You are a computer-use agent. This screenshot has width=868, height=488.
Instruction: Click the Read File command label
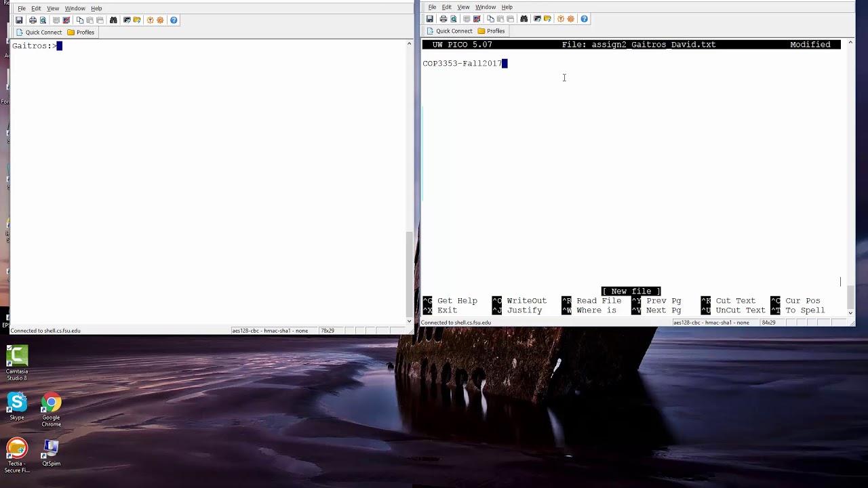(599, 301)
